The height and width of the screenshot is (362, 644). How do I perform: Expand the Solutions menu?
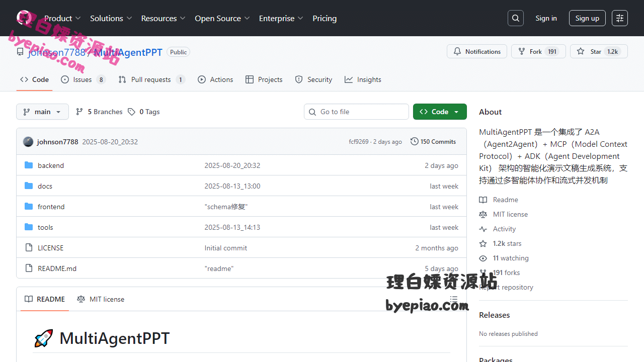[111, 18]
